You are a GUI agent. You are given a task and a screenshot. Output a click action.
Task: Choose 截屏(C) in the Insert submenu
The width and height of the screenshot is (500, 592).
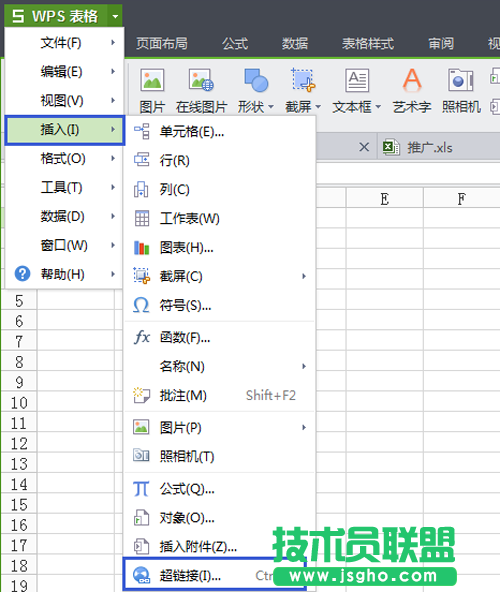point(220,276)
